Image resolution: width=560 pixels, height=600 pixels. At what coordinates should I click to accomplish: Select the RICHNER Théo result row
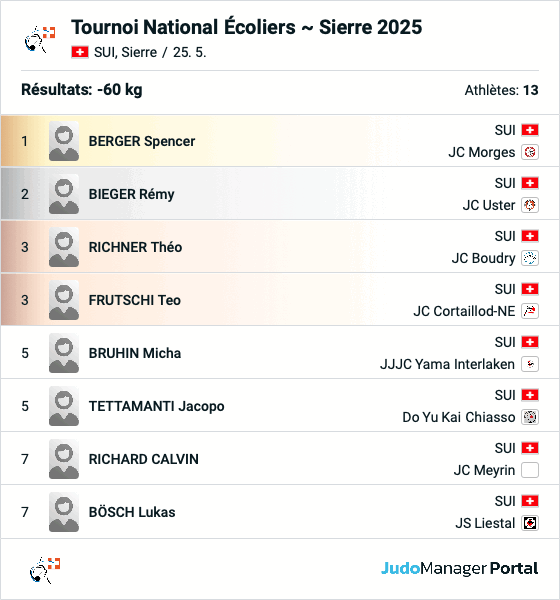click(280, 247)
